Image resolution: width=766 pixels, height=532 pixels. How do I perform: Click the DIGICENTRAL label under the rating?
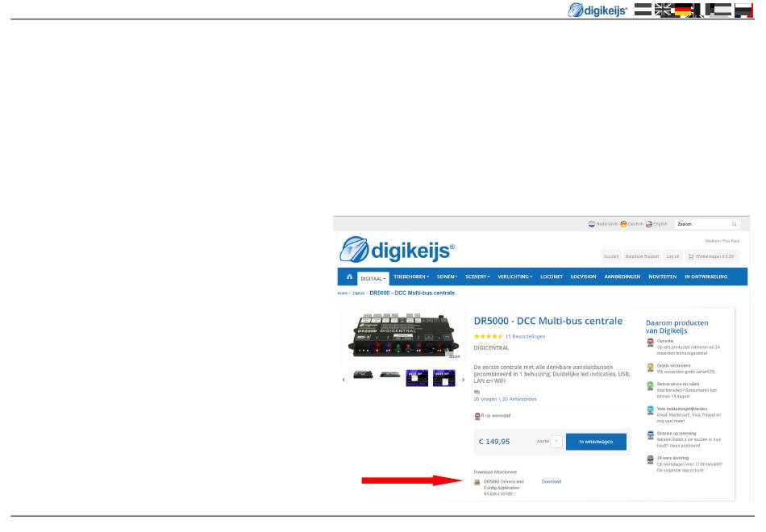click(x=491, y=348)
